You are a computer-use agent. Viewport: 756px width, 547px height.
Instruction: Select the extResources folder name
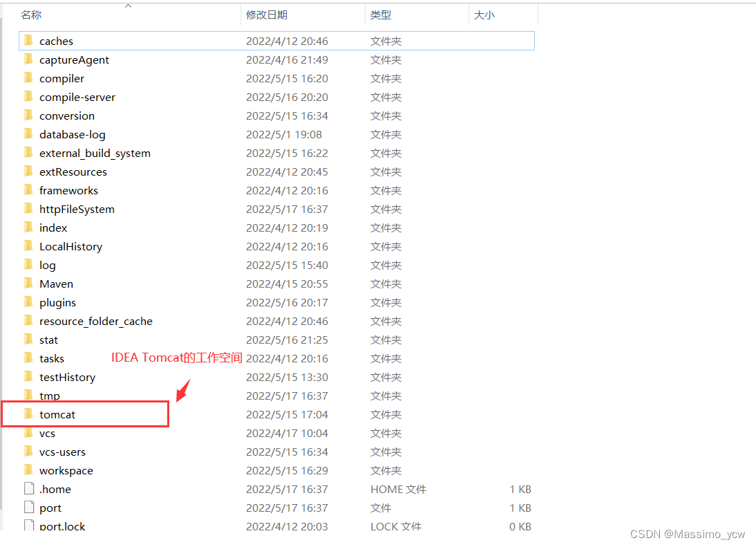coord(73,171)
